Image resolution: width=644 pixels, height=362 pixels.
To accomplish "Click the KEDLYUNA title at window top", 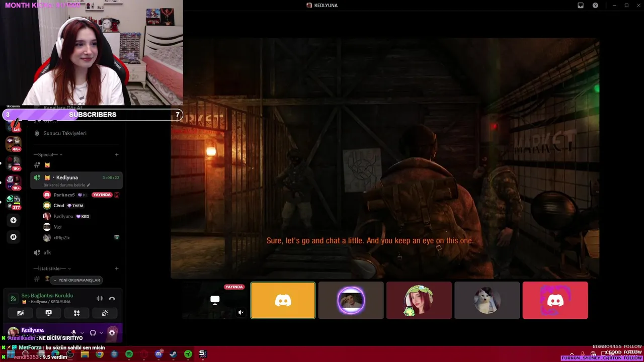I will point(326,6).
